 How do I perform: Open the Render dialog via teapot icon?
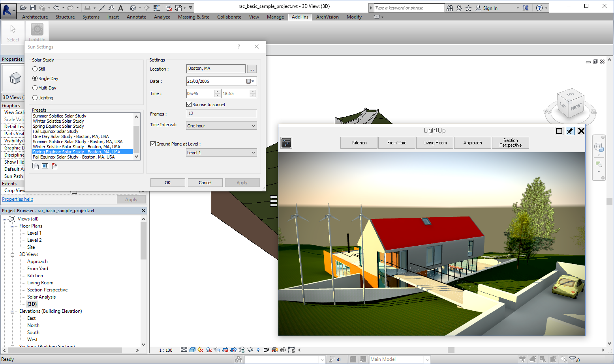(x=216, y=350)
